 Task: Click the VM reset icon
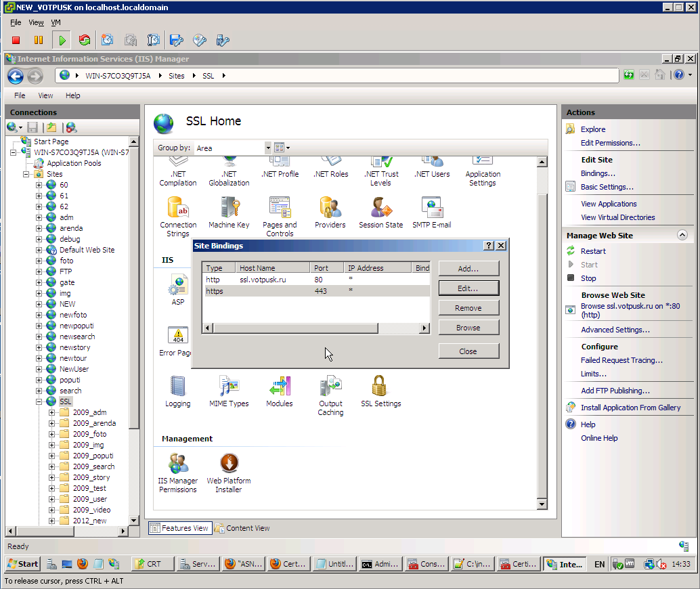pos(85,40)
